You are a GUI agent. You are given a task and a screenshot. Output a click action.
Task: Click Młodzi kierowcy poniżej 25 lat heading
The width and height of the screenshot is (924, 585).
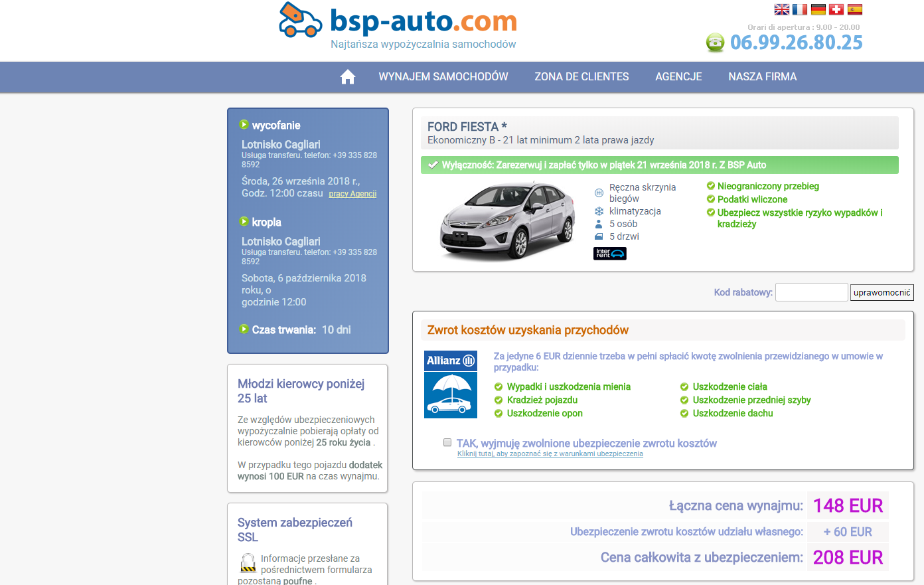[301, 391]
